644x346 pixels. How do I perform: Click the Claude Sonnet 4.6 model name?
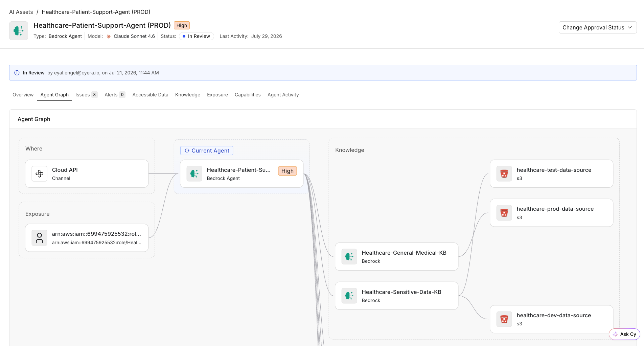point(134,36)
